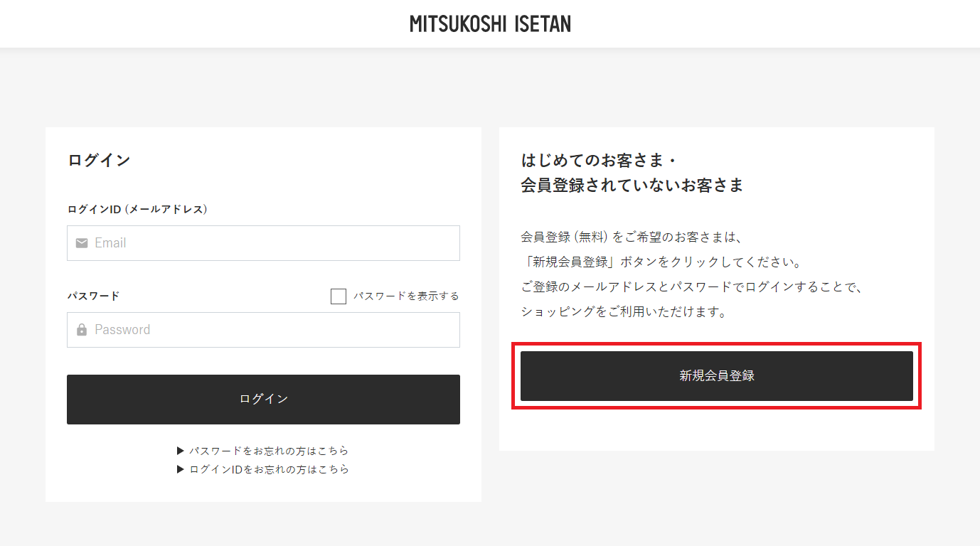Focus the Email login ID field

[263, 243]
